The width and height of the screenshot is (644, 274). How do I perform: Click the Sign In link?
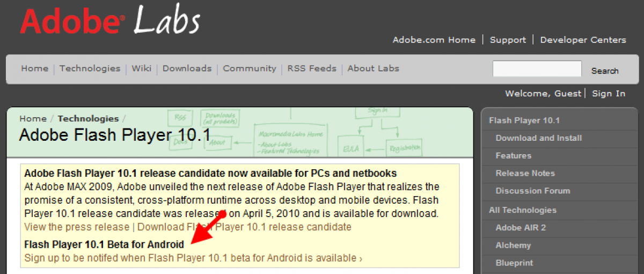point(609,93)
